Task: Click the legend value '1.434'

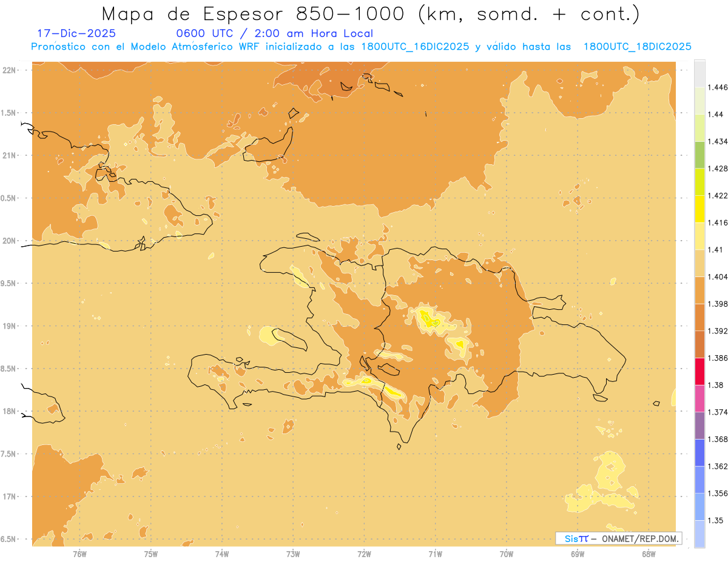Action: (717, 141)
